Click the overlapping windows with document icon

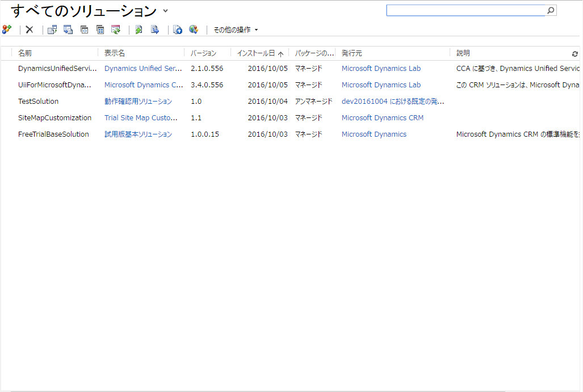click(x=68, y=29)
